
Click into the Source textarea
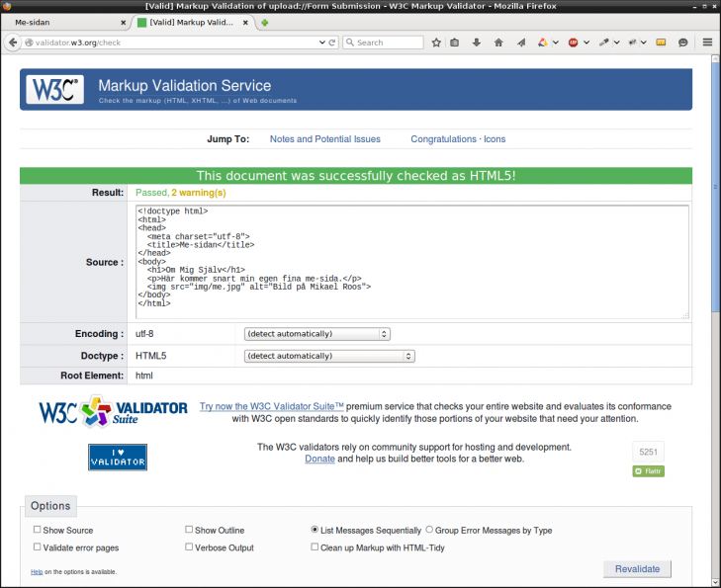[412, 262]
